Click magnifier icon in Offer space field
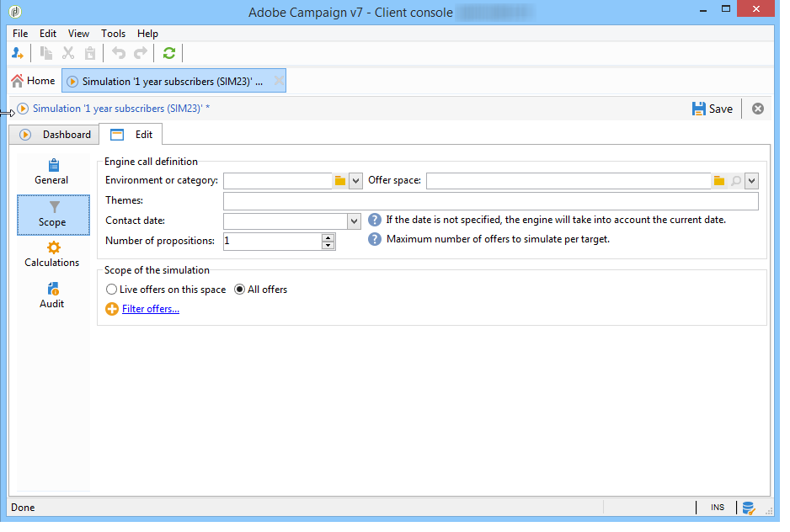This screenshot has height=532, width=790. click(736, 180)
